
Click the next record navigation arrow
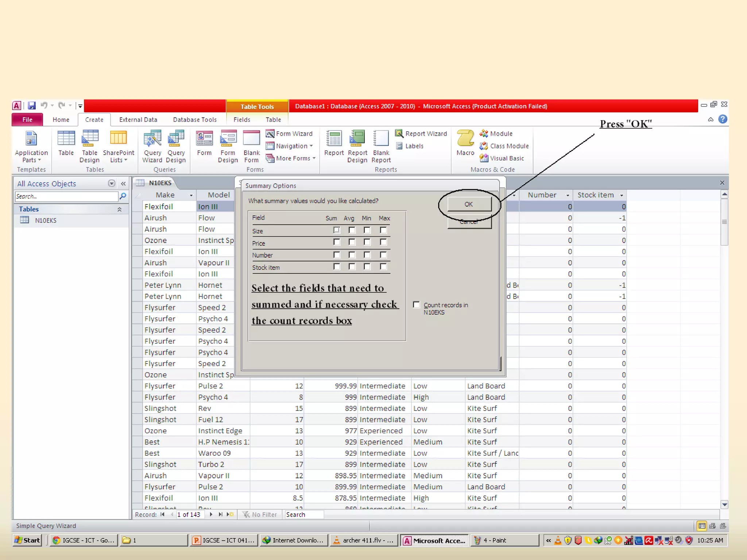tap(211, 514)
